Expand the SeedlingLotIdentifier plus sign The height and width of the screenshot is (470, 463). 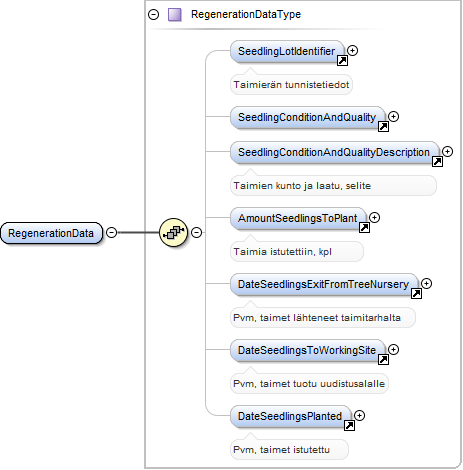click(x=352, y=50)
